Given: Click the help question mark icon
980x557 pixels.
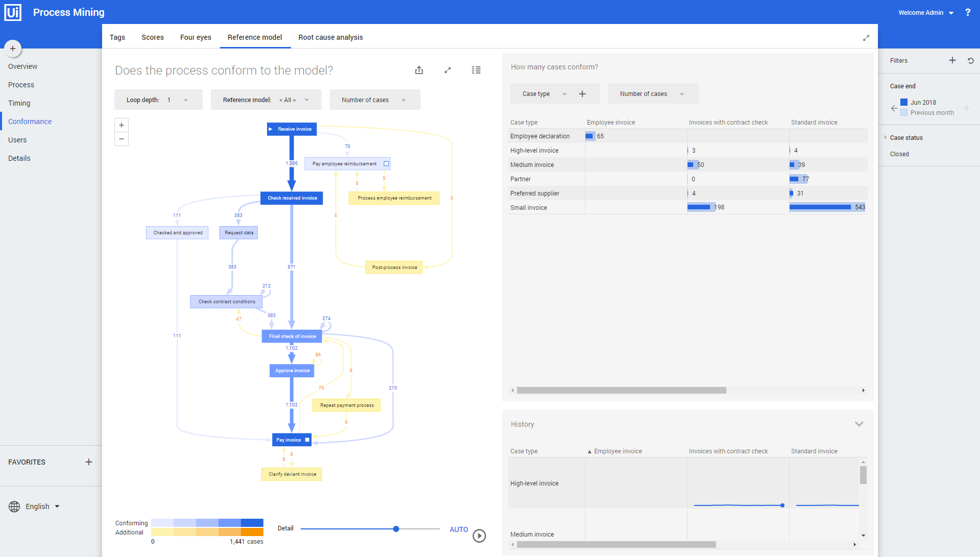Looking at the screenshot, I should (x=968, y=12).
